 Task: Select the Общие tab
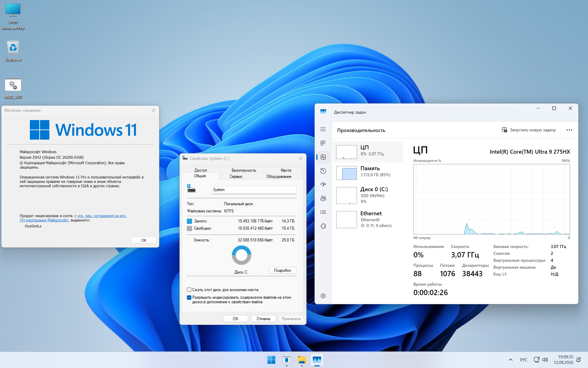pos(200,176)
